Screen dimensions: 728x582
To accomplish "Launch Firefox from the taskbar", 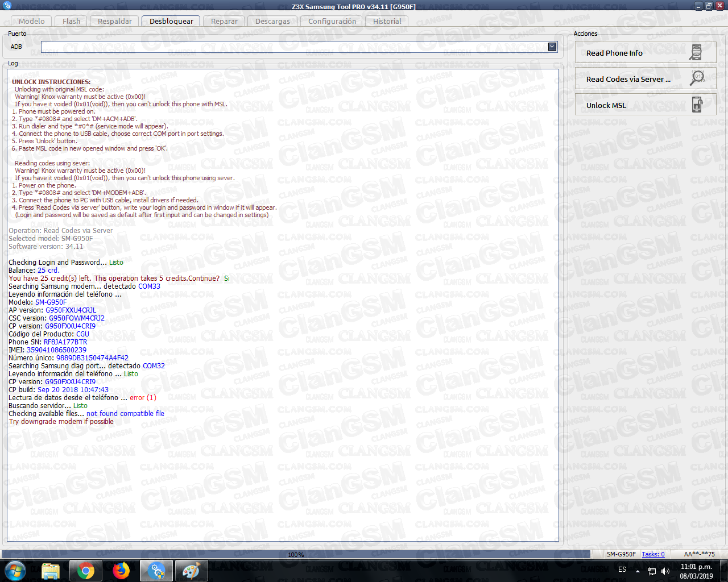I will [121, 571].
